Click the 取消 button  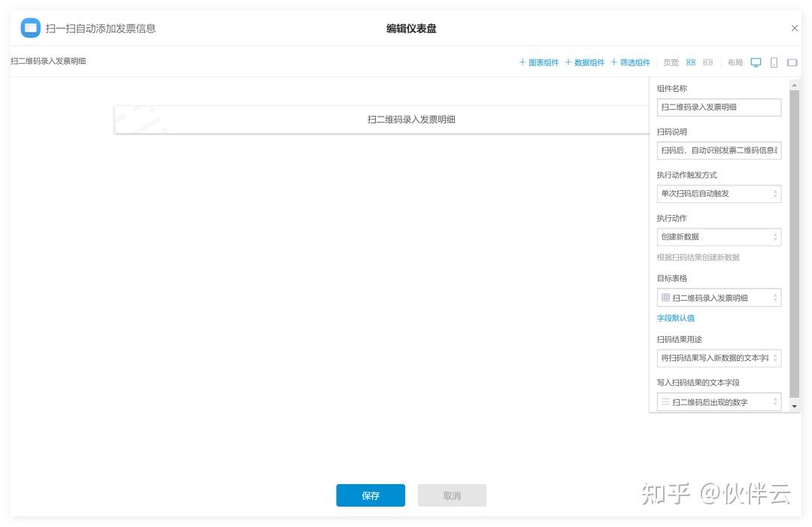[x=452, y=495]
